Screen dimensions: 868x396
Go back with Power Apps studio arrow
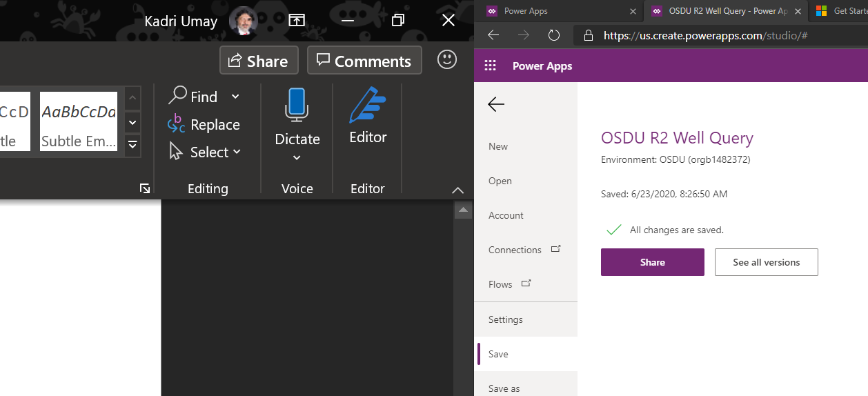coord(496,104)
